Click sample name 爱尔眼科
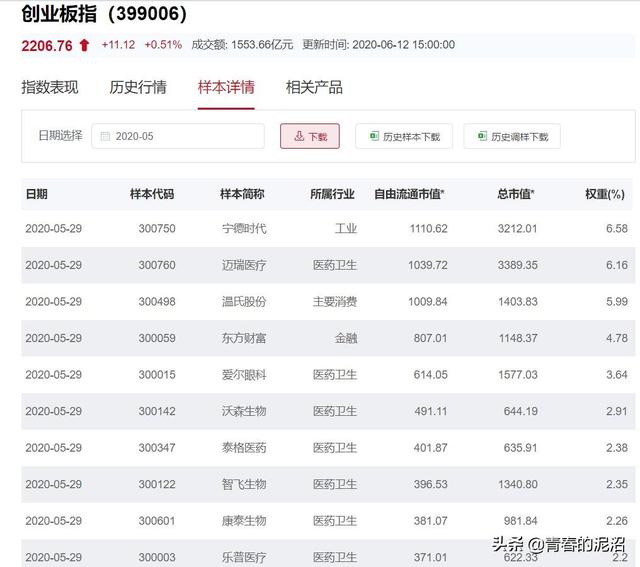This screenshot has width=640, height=567. coord(244,375)
